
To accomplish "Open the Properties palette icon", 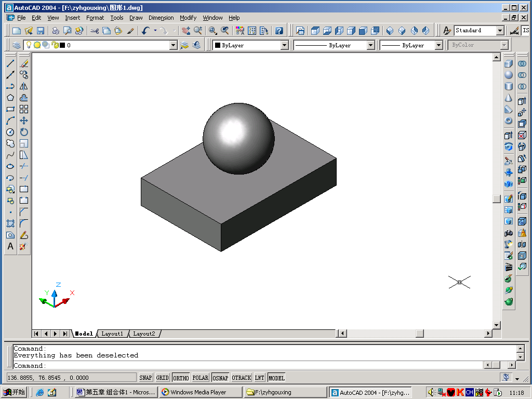I will point(240,31).
